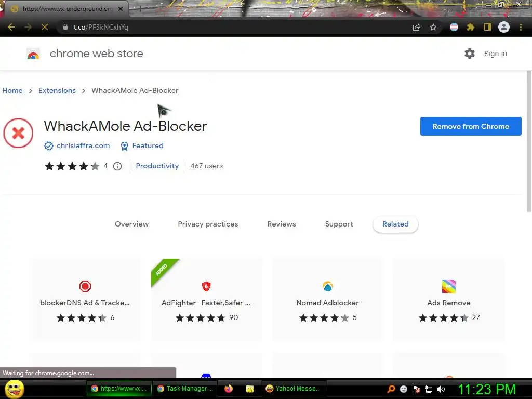
Task: Click the Featured ribbon badge icon
Action: point(125,146)
